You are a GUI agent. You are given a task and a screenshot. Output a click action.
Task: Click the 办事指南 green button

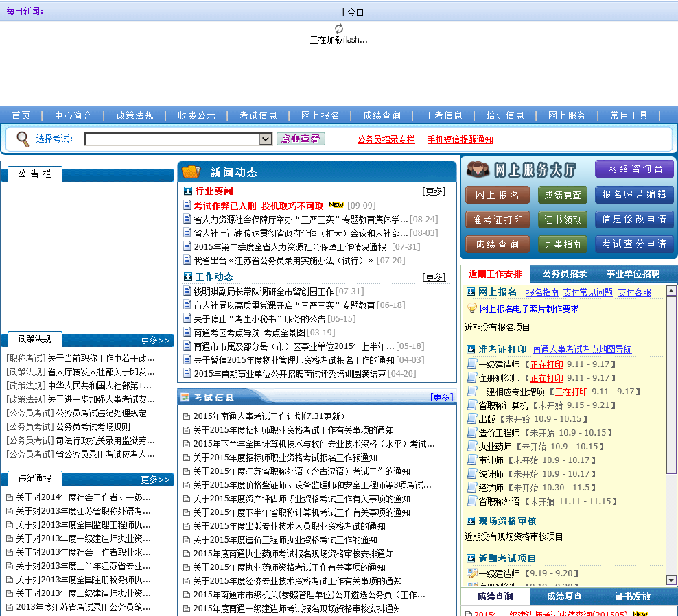[563, 244]
